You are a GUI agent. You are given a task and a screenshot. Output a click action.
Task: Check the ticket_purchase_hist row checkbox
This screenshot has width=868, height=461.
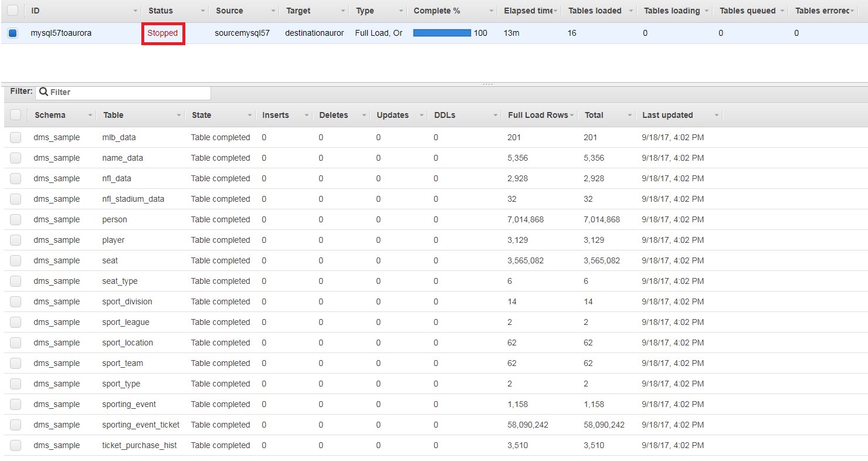(x=16, y=445)
